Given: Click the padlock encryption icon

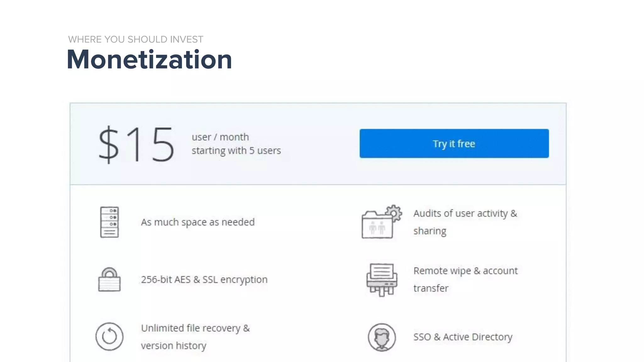Looking at the screenshot, I should (x=109, y=279).
